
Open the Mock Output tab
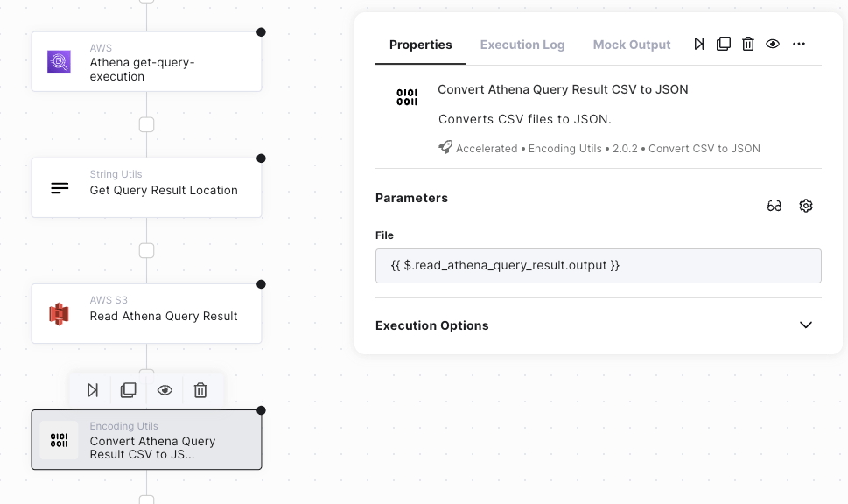tap(632, 45)
